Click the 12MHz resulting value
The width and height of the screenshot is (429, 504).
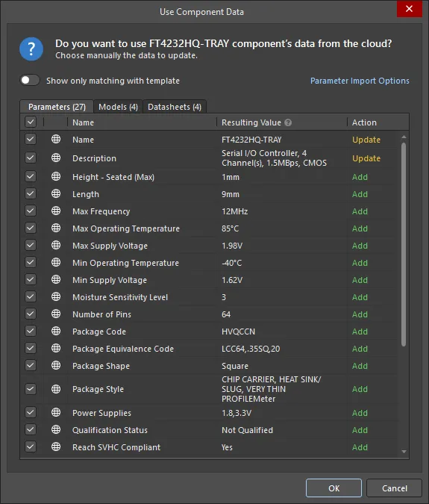tap(234, 211)
